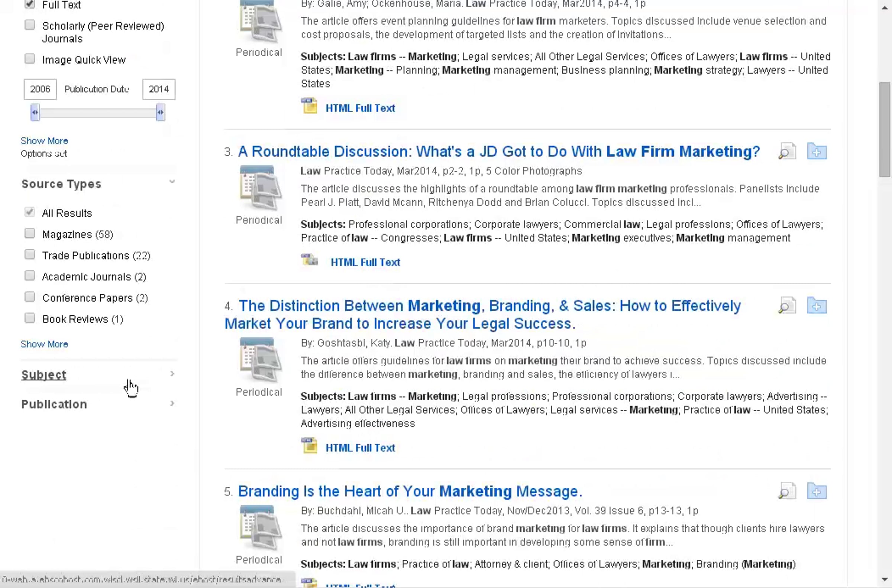The width and height of the screenshot is (892, 588).
Task: Click result 3 periodical thumbnail icon
Action: tap(260, 188)
